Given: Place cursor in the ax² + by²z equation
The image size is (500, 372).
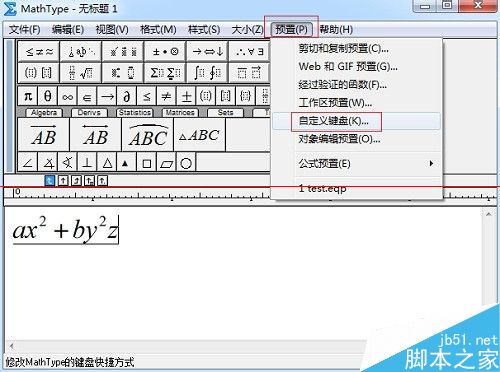Looking at the screenshot, I should pyautogui.click(x=65, y=229).
